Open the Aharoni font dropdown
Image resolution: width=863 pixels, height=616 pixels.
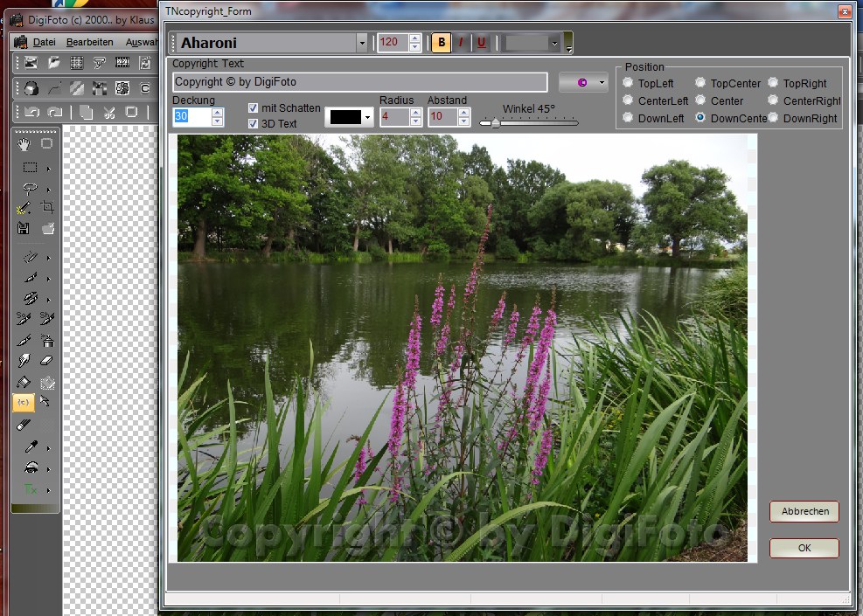point(361,43)
